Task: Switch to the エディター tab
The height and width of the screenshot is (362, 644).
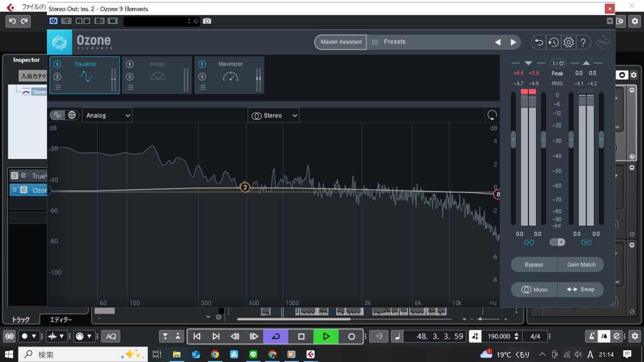Action: pyautogui.click(x=61, y=319)
